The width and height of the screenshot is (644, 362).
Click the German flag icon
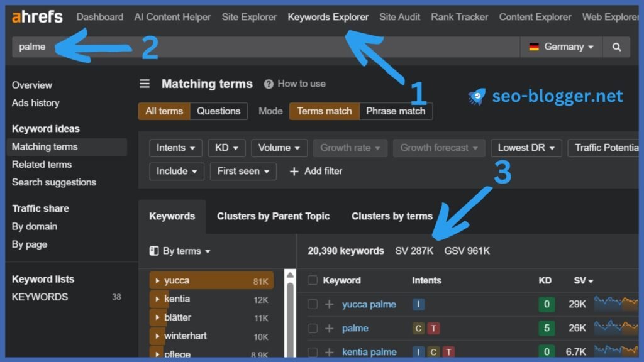[x=534, y=47]
